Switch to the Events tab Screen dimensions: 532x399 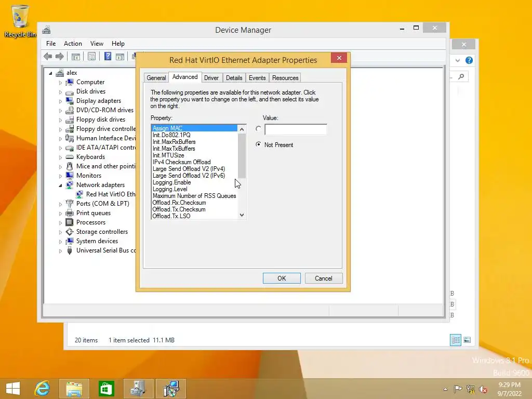(x=257, y=78)
